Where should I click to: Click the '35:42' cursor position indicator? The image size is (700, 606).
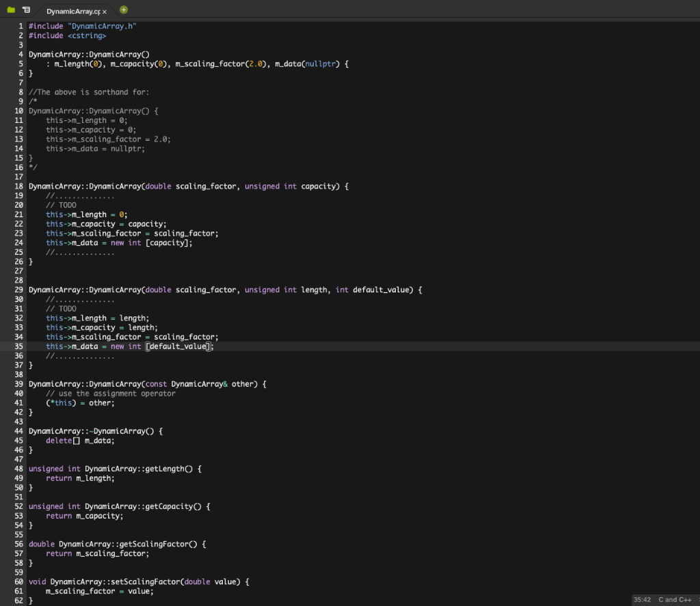click(x=643, y=598)
